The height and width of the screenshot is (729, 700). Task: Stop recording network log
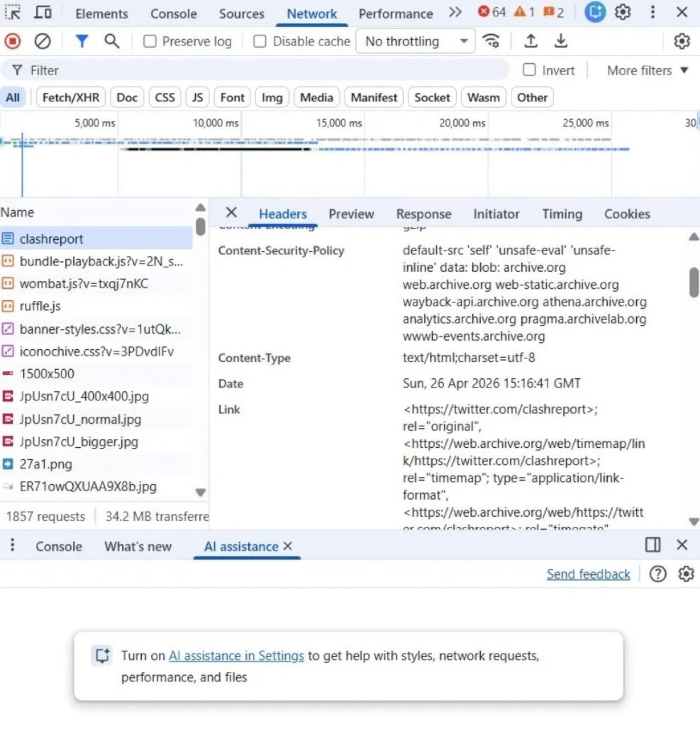13,41
